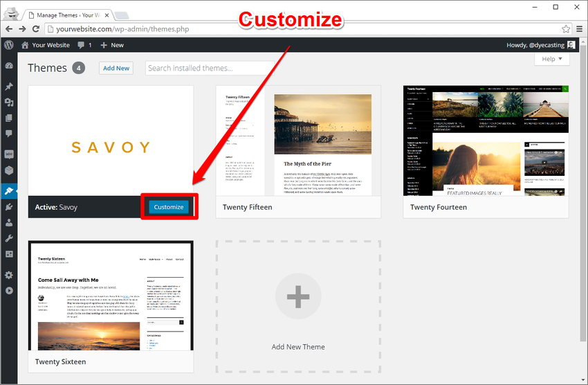Focus the Search installed themes field
Image resolution: width=588 pixels, height=385 pixels.
[x=210, y=69]
